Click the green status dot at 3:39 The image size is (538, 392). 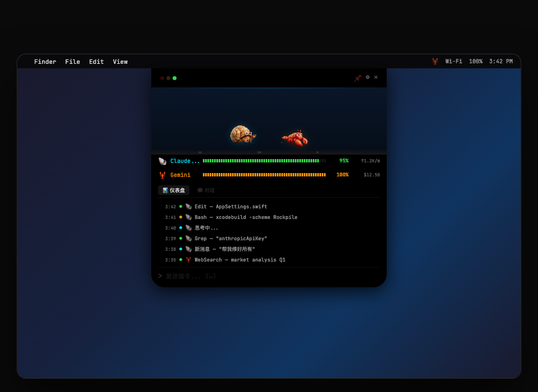(181, 239)
